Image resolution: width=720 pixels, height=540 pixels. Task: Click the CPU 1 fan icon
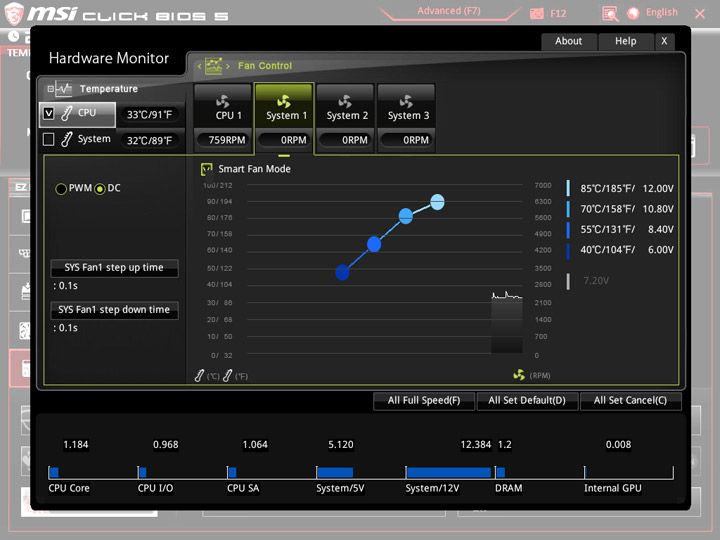click(223, 101)
